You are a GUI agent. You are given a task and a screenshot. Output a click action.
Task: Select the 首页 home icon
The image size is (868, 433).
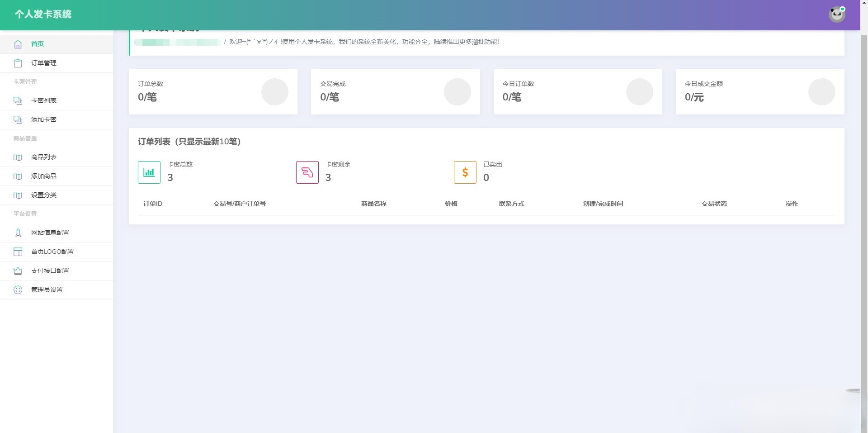point(18,44)
